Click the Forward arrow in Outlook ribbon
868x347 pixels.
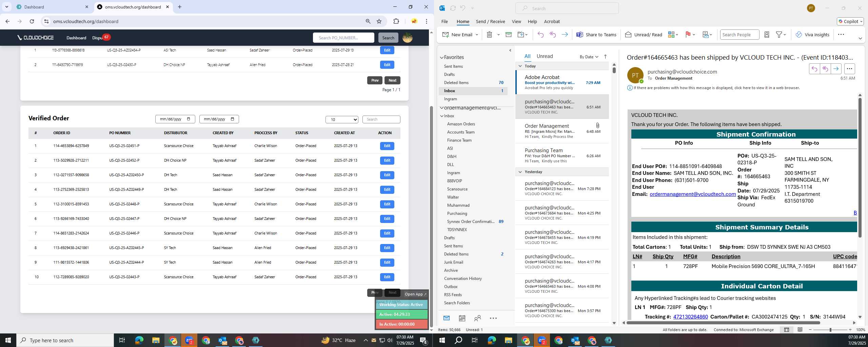(565, 35)
